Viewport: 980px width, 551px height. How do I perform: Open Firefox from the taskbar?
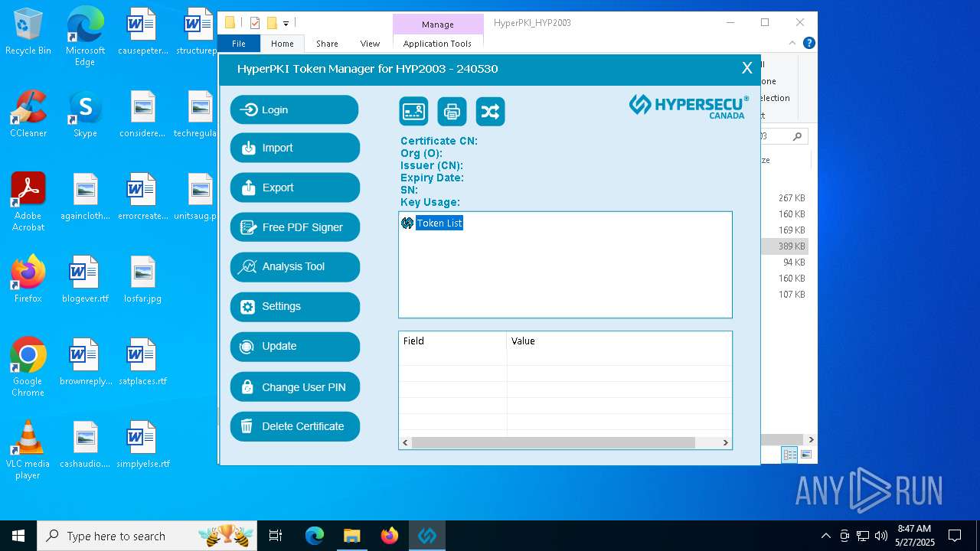coord(390,536)
